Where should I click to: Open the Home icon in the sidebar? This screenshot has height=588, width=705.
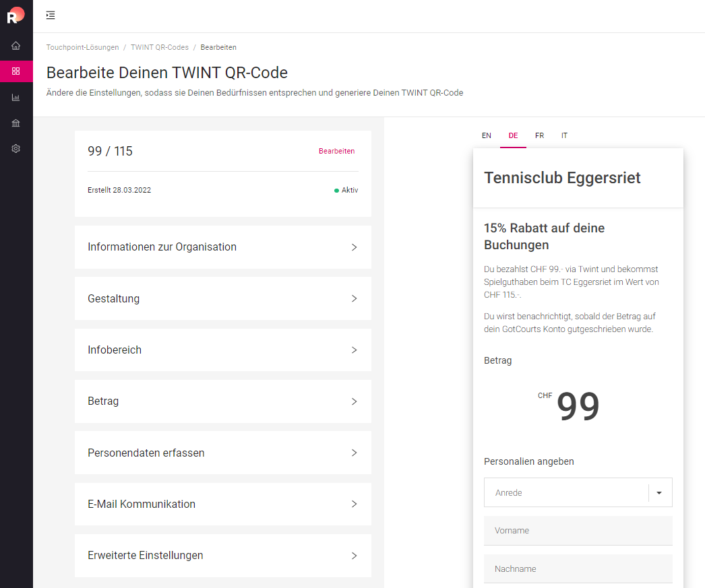16,46
